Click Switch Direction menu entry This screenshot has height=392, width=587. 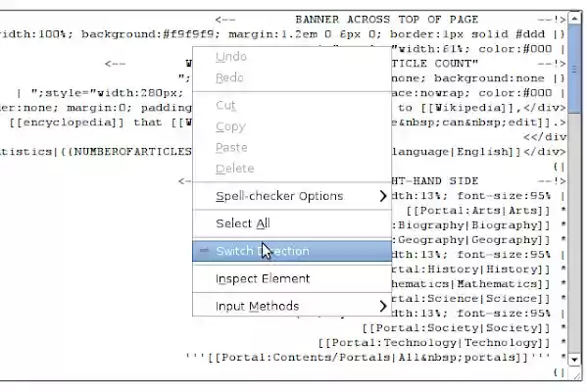pyautogui.click(x=292, y=251)
